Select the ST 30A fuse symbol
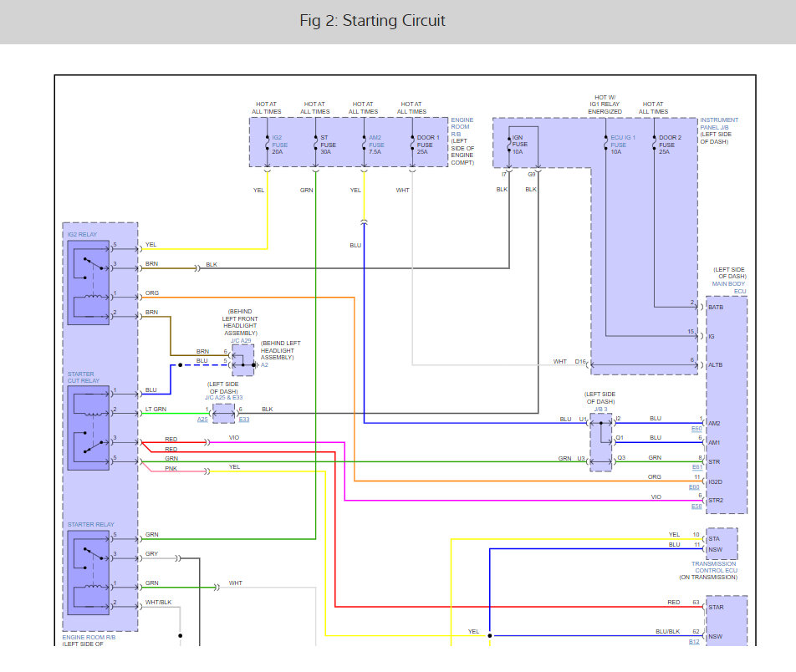Viewport: 796px width, 672px height. click(x=315, y=141)
